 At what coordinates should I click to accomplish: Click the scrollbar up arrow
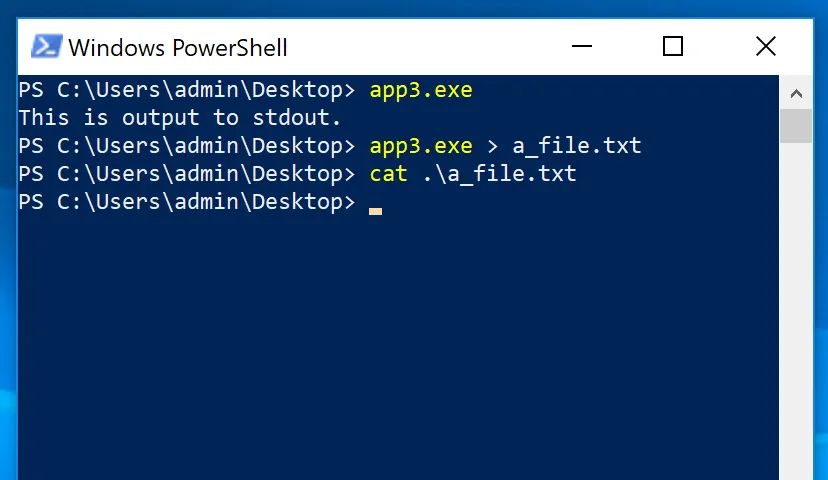coord(796,94)
